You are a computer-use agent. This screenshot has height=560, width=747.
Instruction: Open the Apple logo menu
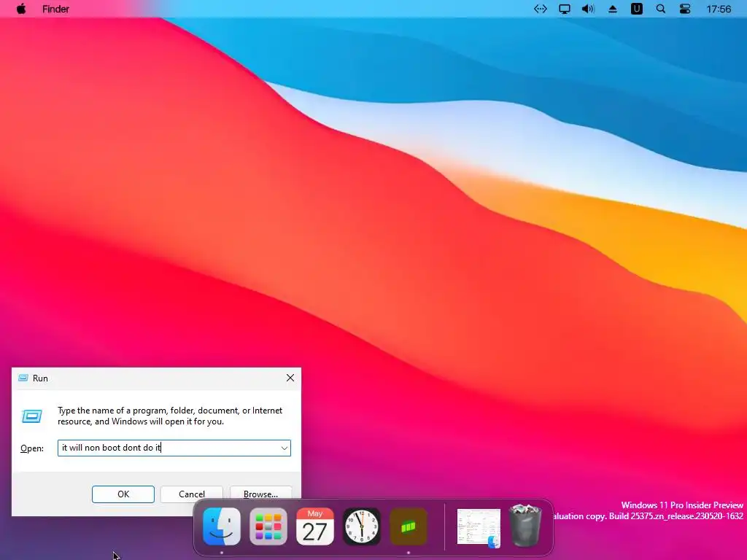pos(21,9)
